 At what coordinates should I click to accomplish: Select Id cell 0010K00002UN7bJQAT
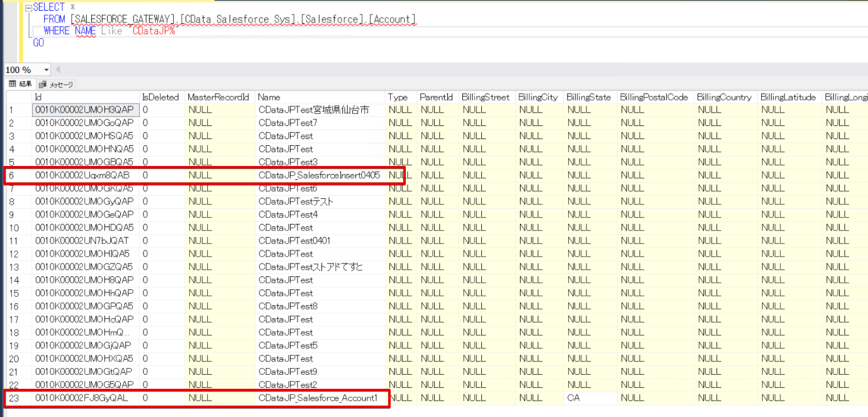coord(85,241)
